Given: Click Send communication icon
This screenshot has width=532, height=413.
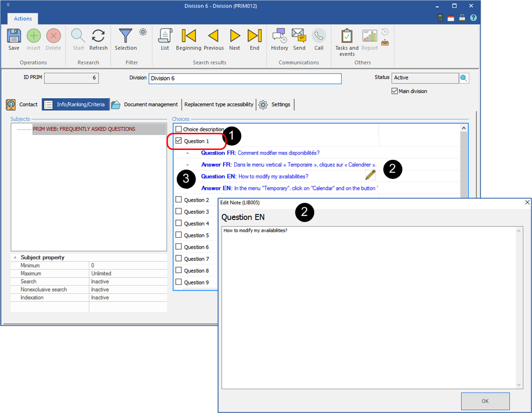Looking at the screenshot, I should 299,36.
